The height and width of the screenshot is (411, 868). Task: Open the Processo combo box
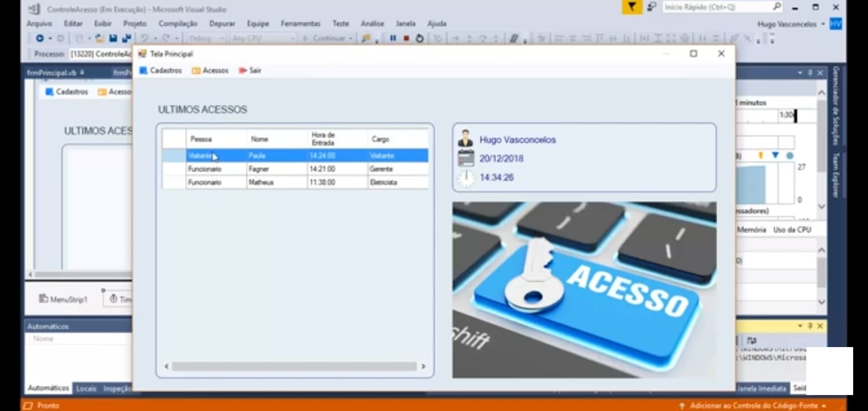(101, 54)
